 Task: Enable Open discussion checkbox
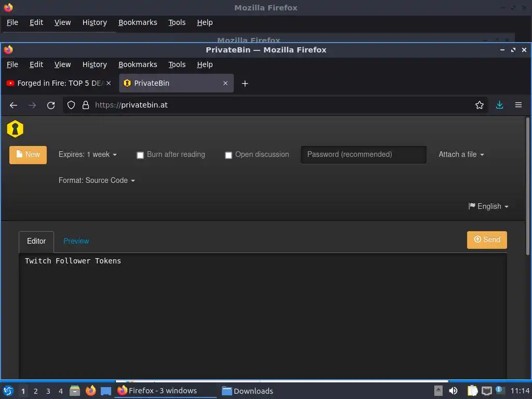[x=229, y=155]
